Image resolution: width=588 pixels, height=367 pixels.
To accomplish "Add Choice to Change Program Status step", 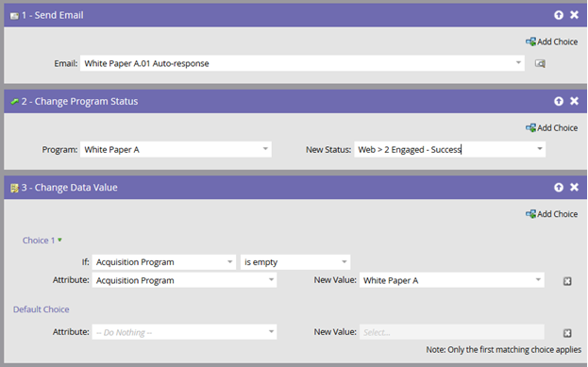I will click(551, 127).
